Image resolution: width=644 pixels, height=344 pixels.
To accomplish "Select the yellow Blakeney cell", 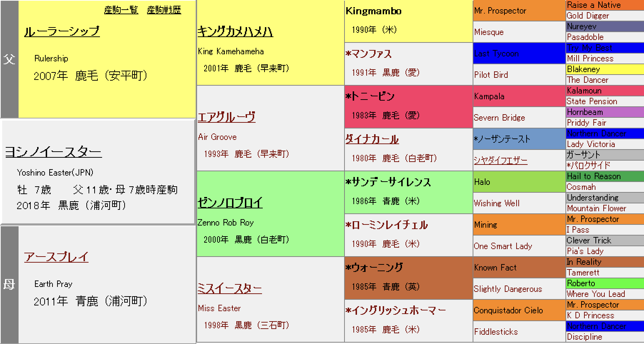I will [605, 69].
